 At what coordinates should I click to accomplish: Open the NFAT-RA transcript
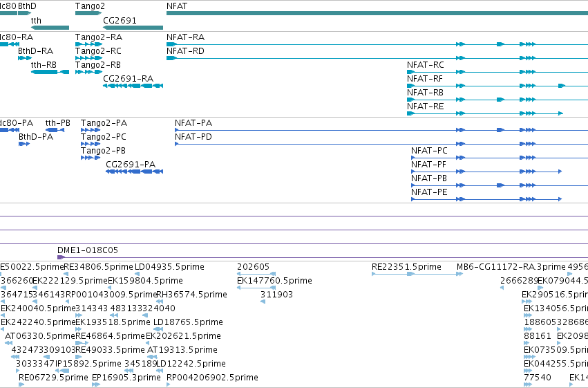click(x=185, y=37)
